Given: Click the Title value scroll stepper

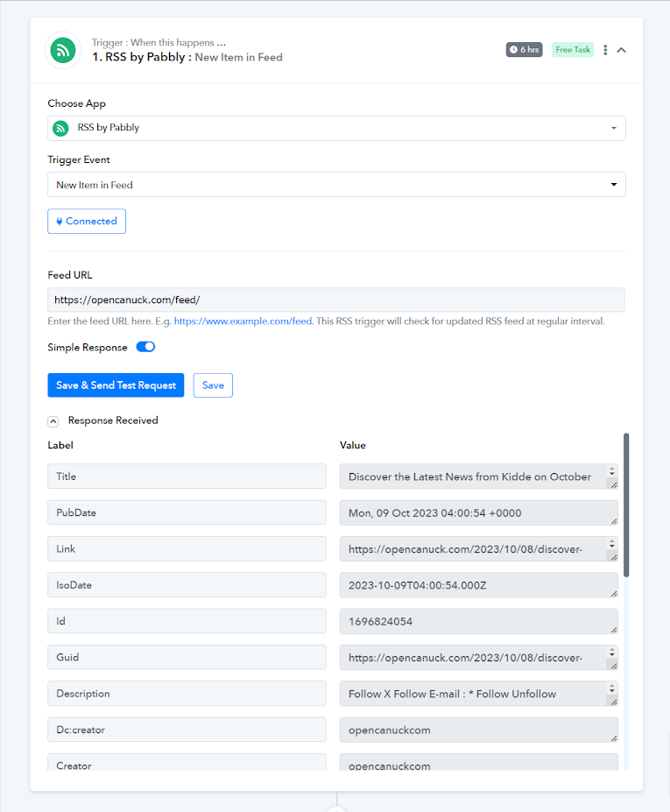Looking at the screenshot, I should coord(612,470).
